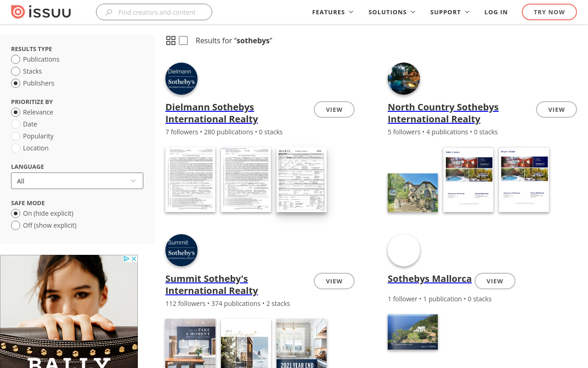Open North Country Seller's Guide thumbnail
Image resolution: width=588 pixels, height=368 pixels.
468,180
